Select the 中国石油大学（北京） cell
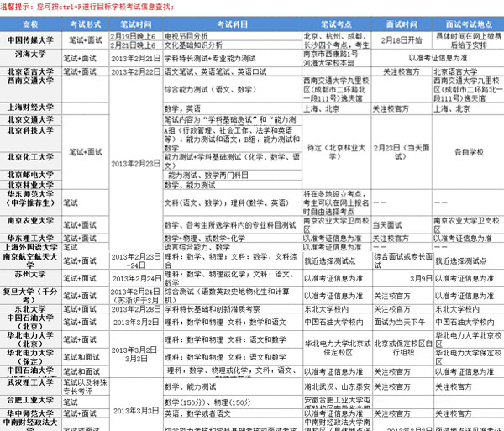This screenshot has width=504, height=431. 30,322
